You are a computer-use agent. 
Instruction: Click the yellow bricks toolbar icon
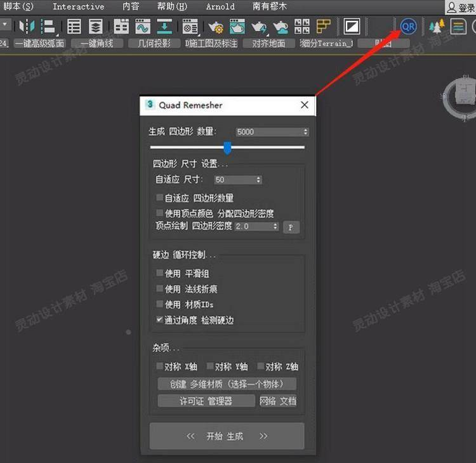pyautogui.click(x=324, y=27)
